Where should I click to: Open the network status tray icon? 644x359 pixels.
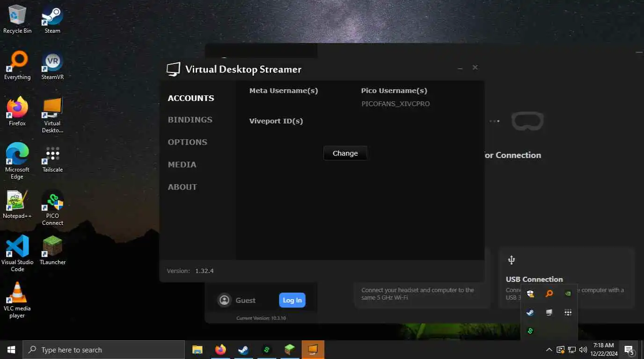(x=572, y=350)
